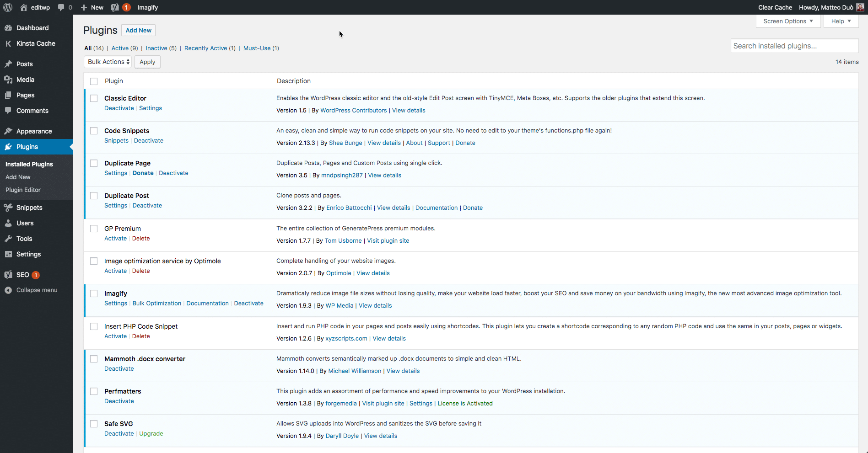Viewport: 868px width, 453px height.
Task: Open Tools from the sidebar wrench icon
Action: point(9,238)
